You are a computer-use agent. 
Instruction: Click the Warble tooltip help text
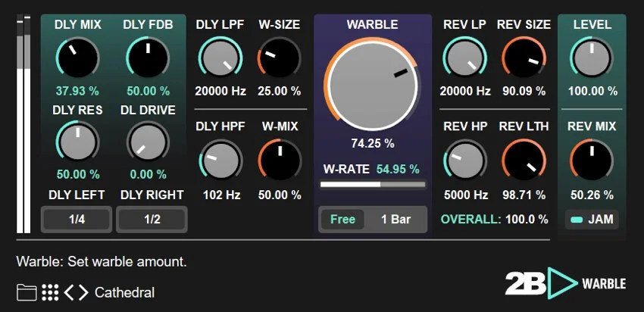point(102,261)
